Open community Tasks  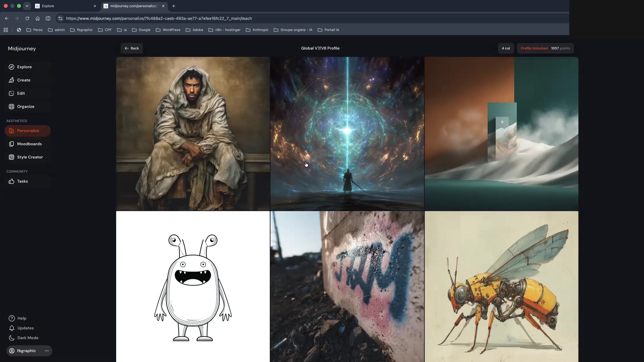(x=22, y=181)
